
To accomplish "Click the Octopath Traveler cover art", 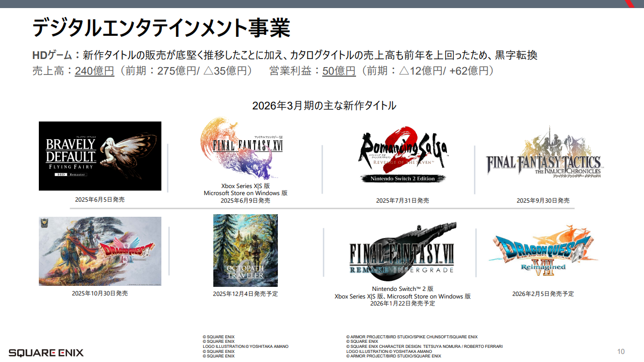I will (245, 250).
